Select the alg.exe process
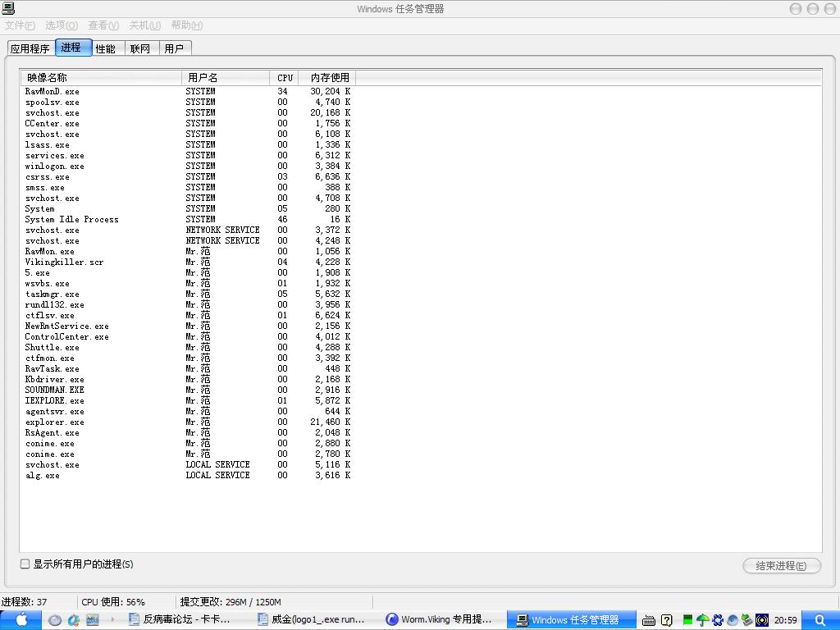840x630 pixels. (188, 475)
